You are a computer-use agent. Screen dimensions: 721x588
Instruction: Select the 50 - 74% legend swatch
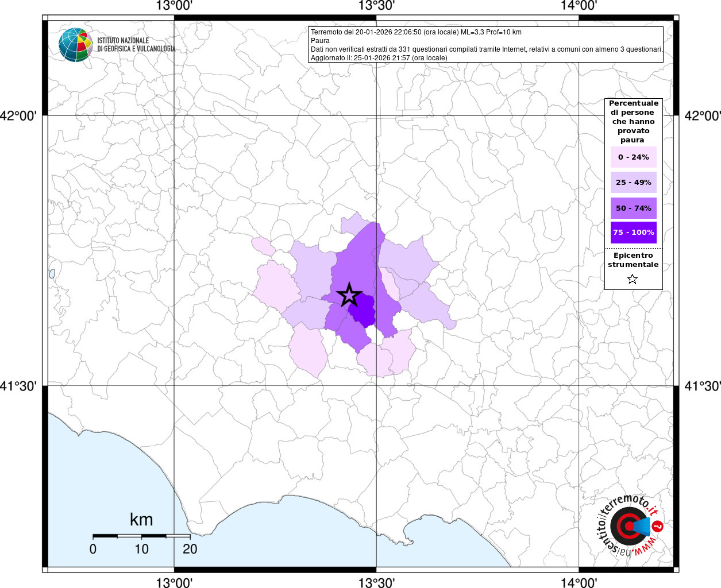(x=634, y=208)
